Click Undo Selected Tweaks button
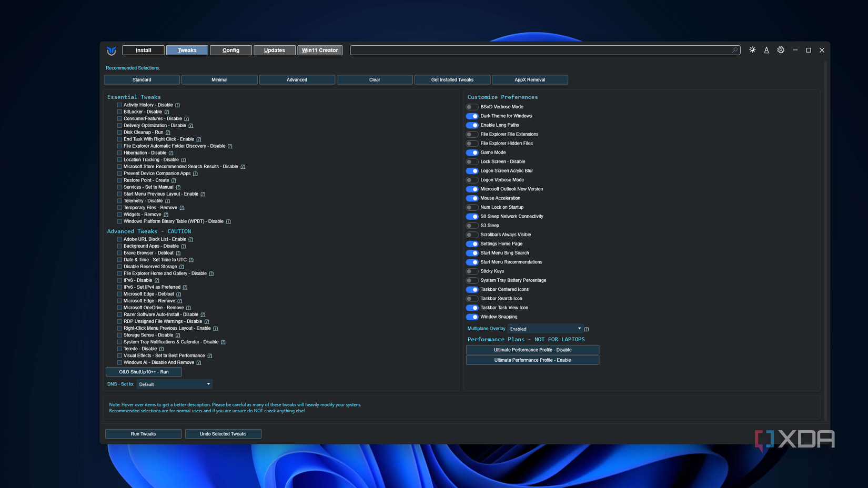This screenshot has width=868, height=488. click(223, 434)
